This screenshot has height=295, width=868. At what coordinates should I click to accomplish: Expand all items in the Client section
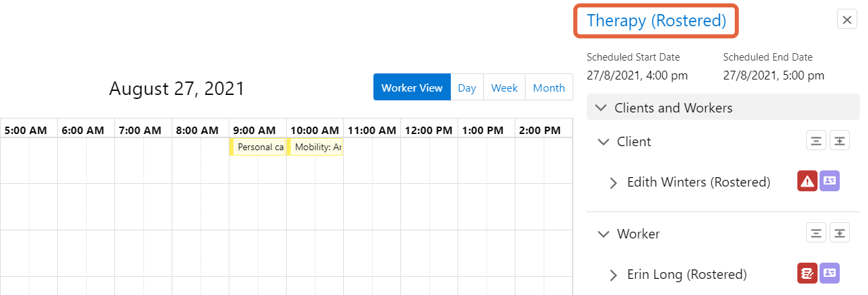point(840,141)
